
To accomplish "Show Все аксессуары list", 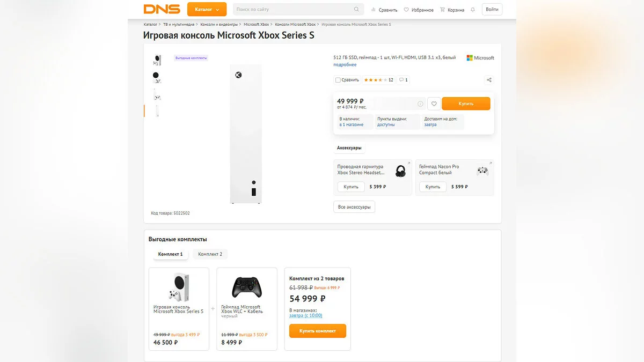I will click(x=354, y=207).
